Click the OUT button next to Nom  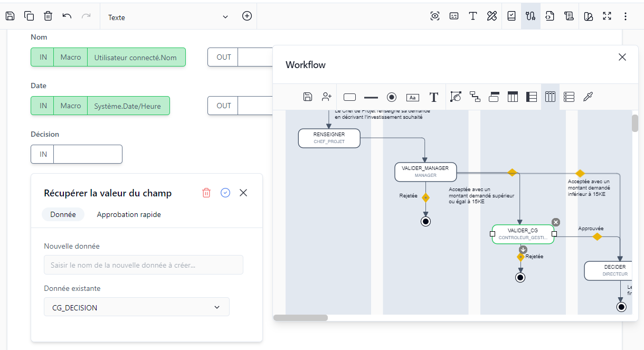point(224,57)
